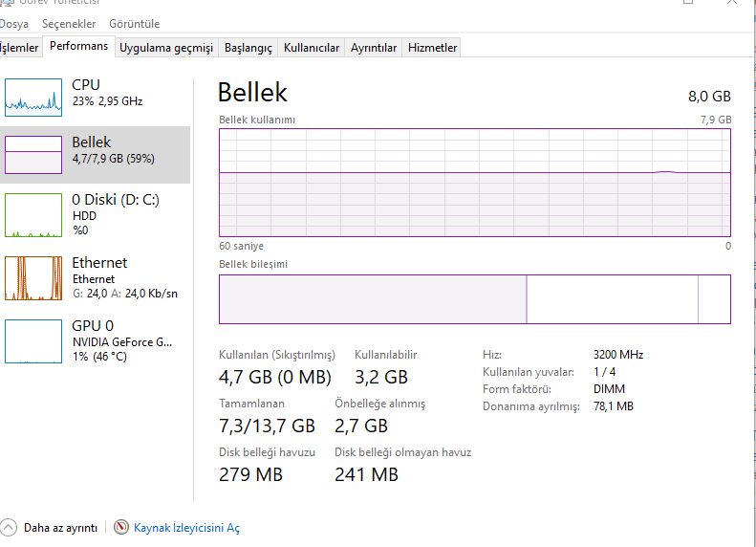Click the Daha az ayrıntı button
The width and height of the screenshot is (756, 547).
tap(60, 527)
